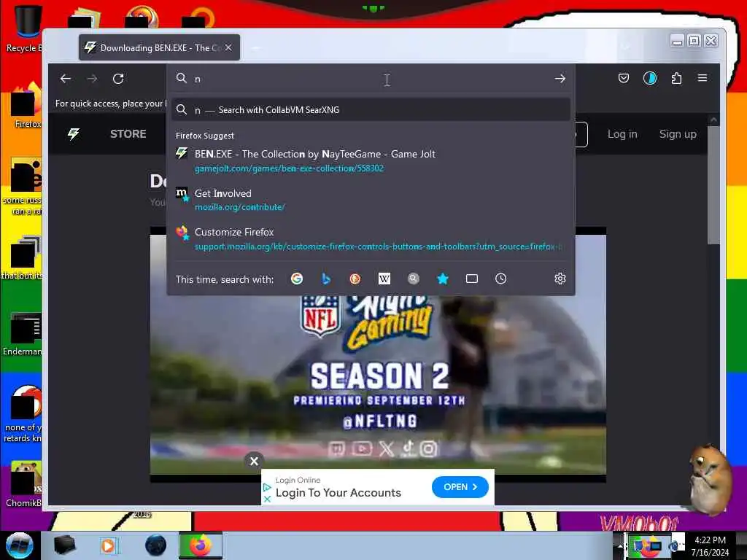The height and width of the screenshot is (560, 747).
Task: Search this time with DuckDuckGo icon
Action: point(355,279)
